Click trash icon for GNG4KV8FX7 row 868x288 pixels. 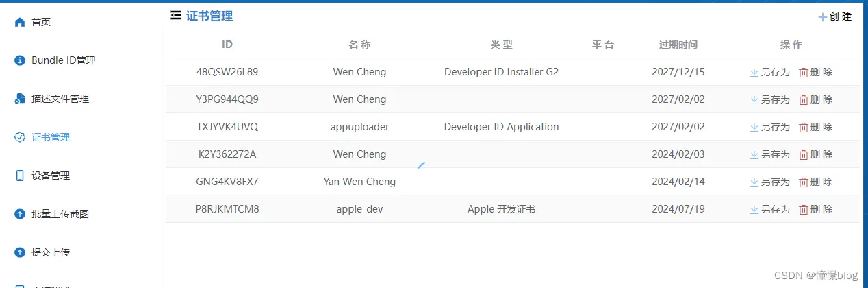click(804, 182)
